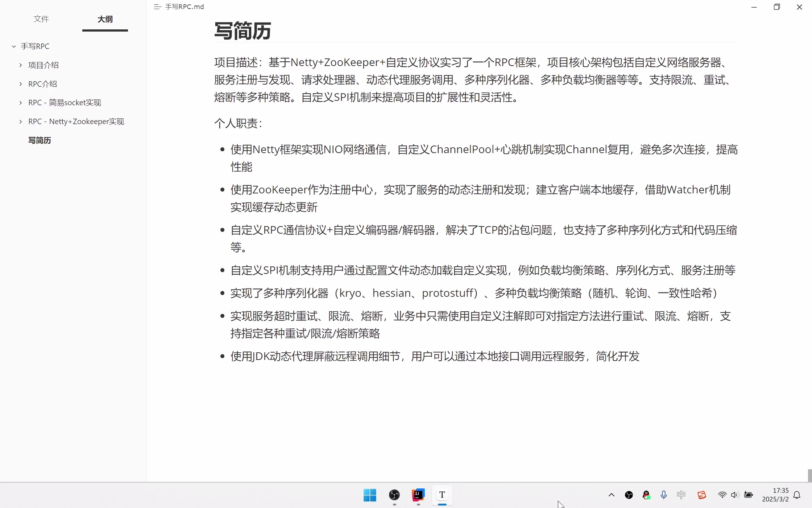Screen dimensions: 812x508
Task: Open IntelliJ IDEA from the taskbar
Action: [x=418, y=495]
